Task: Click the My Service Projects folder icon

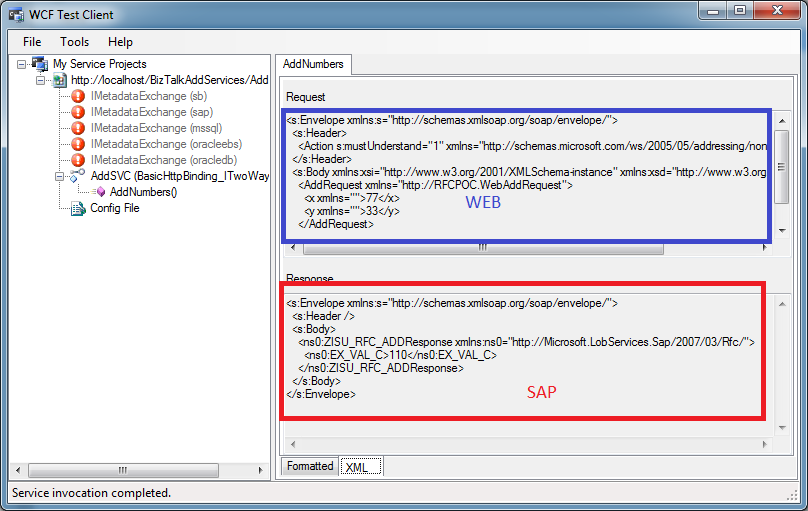Action: tap(40, 64)
